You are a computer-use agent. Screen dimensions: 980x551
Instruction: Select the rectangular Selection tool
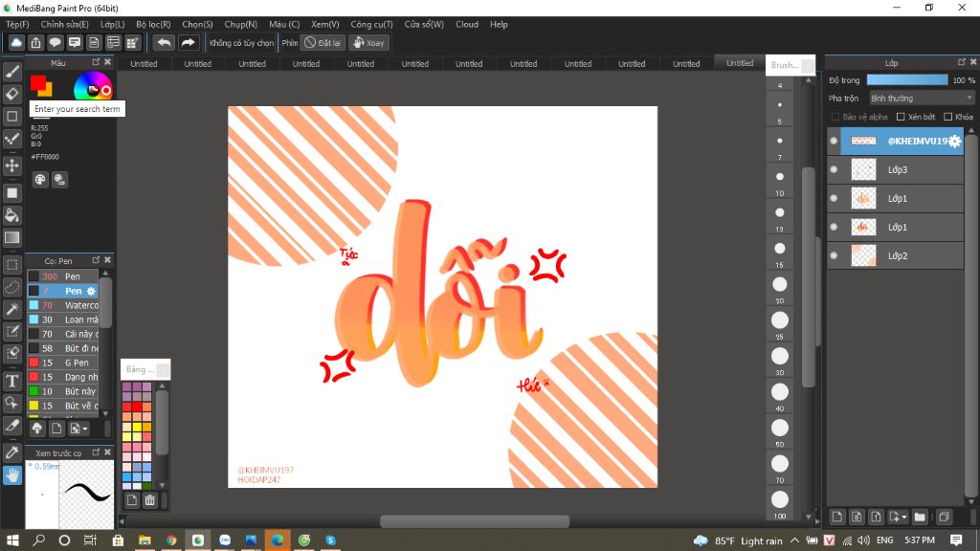[11, 265]
